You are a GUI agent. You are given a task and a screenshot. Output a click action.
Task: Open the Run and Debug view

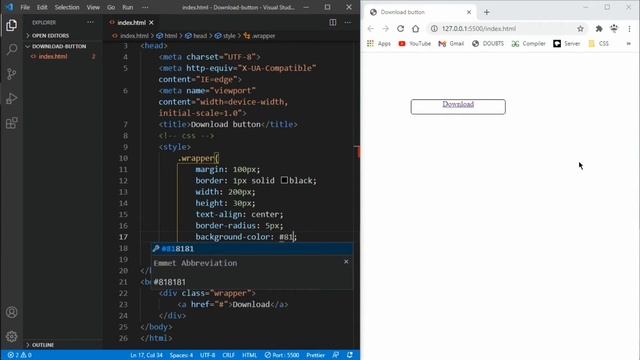pos(11,98)
